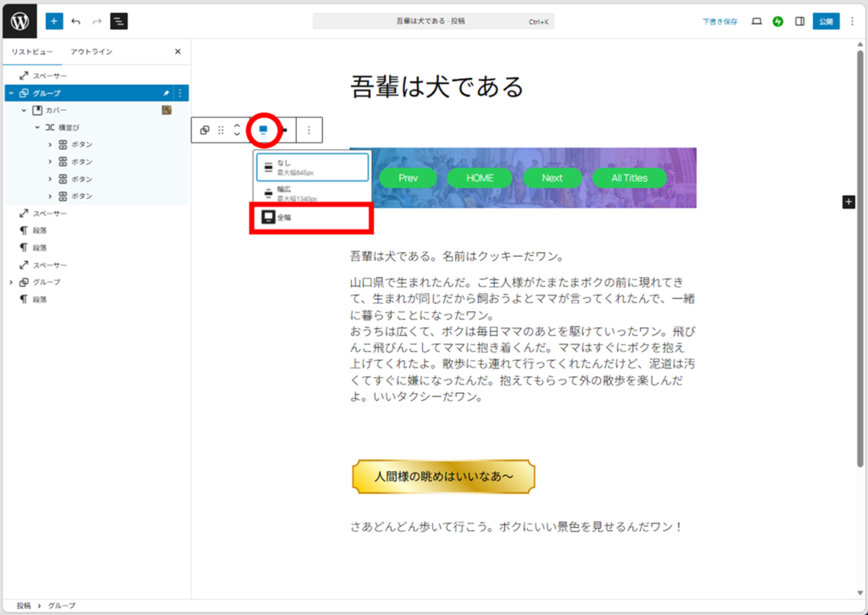The width and height of the screenshot is (868, 615).
Task: Open block toolbar three-dot options
Action: [309, 130]
